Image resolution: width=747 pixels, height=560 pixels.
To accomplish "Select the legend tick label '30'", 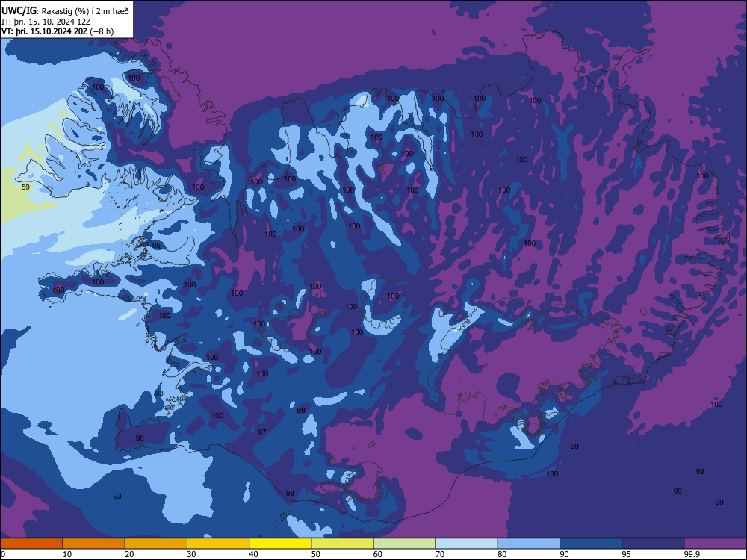I will click(x=191, y=554).
